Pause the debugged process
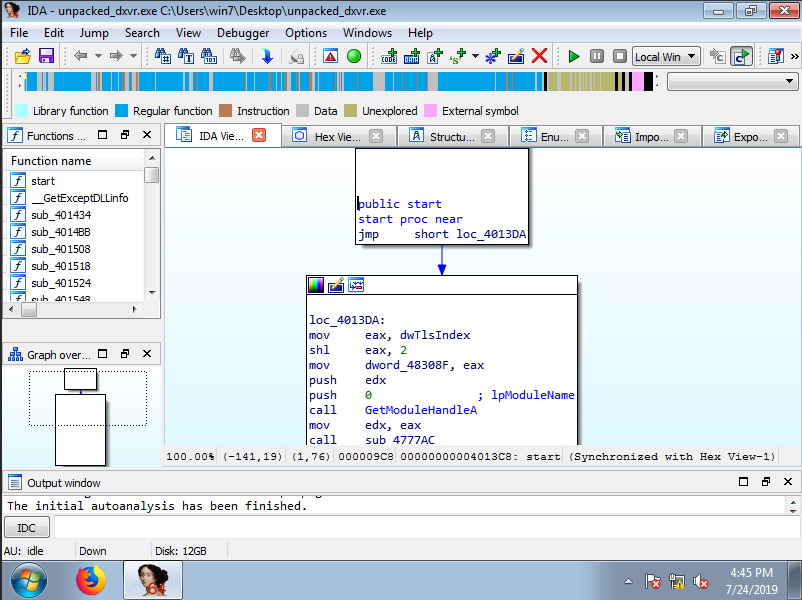 [597, 56]
